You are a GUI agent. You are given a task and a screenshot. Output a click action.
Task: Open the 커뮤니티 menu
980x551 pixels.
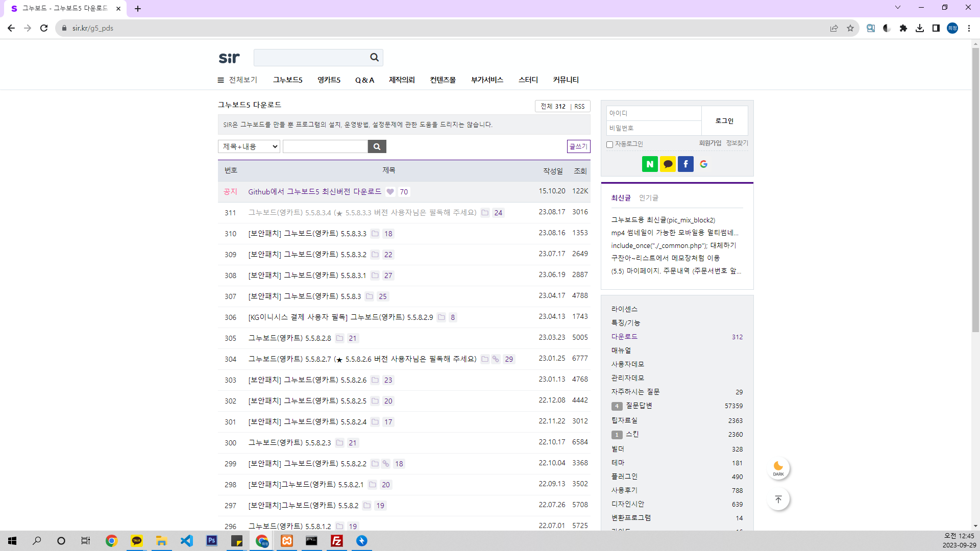pyautogui.click(x=566, y=80)
